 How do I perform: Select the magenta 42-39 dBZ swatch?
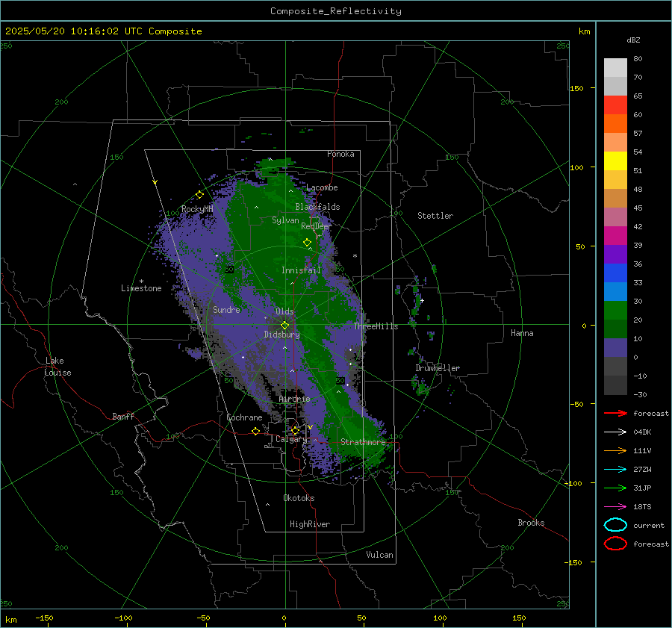(x=615, y=235)
